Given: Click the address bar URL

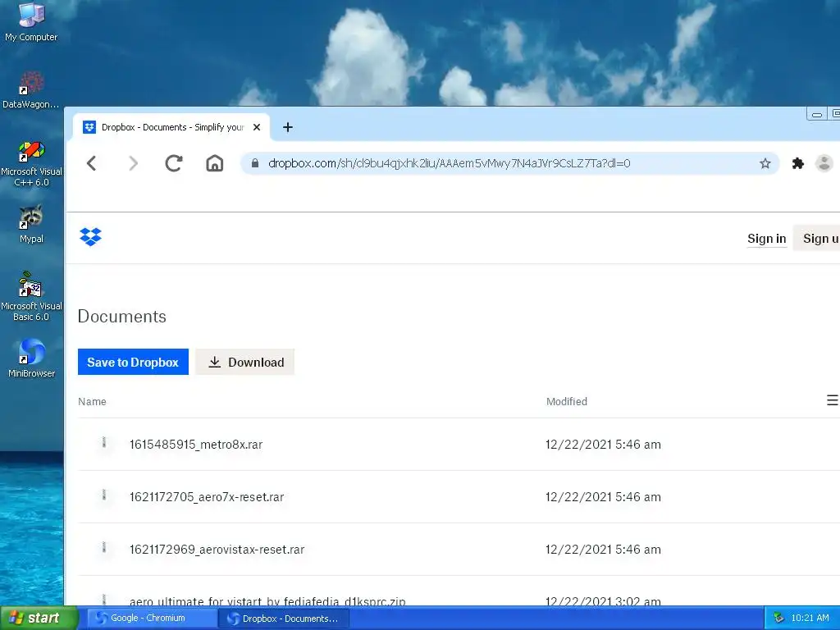Looking at the screenshot, I should point(449,163).
